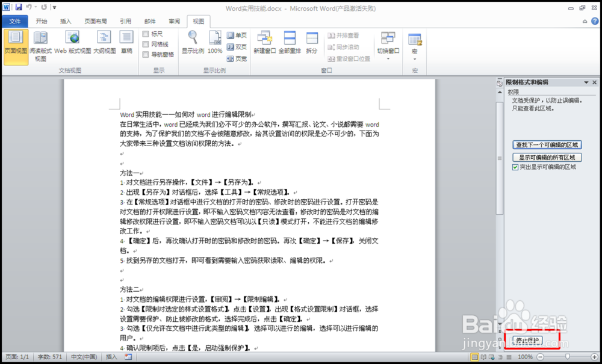Select Print Layout view icon in status bar

point(475,357)
